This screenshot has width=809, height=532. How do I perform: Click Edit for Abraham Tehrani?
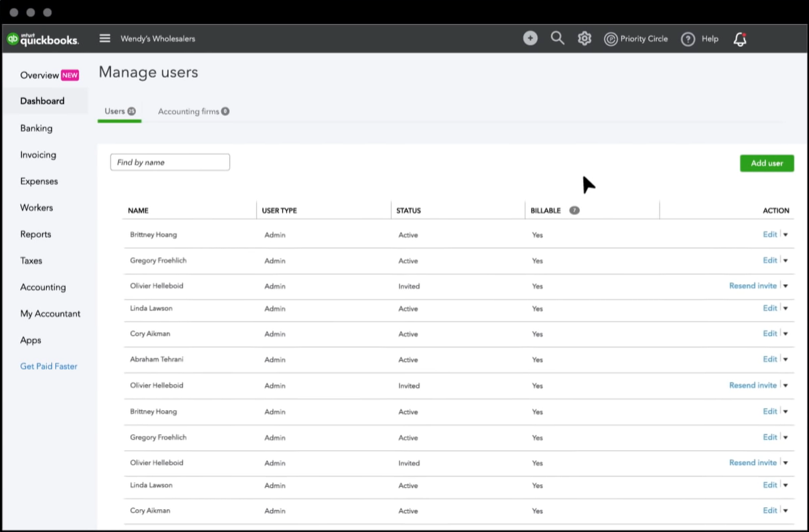(x=769, y=359)
